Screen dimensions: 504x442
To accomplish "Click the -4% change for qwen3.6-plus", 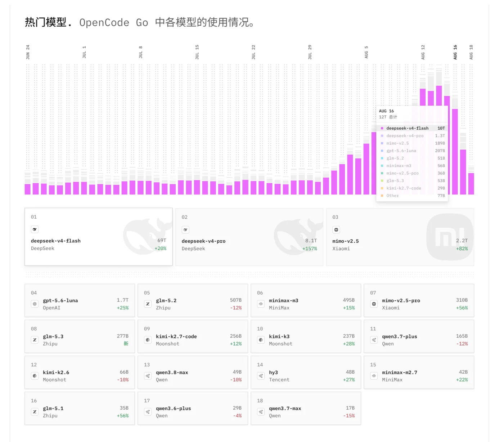I will tap(237, 416).
